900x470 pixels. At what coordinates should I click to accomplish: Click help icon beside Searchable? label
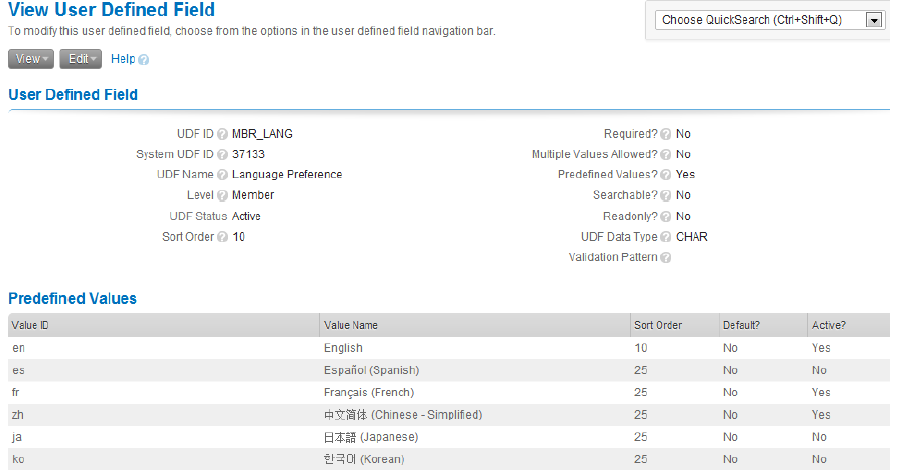click(666, 196)
